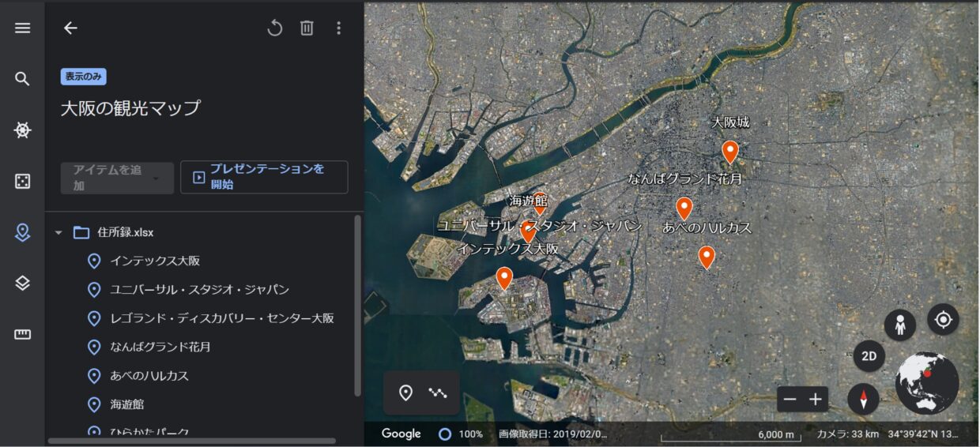The width and height of the screenshot is (980, 447).
Task: Toggle the 2D view button
Action: pyautogui.click(x=869, y=356)
